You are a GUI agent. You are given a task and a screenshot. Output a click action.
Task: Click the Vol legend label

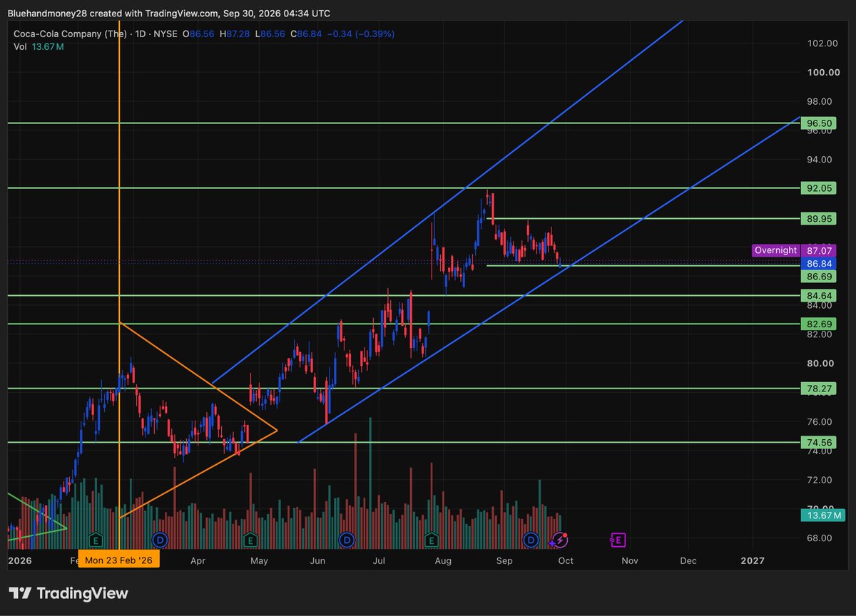coord(21,47)
